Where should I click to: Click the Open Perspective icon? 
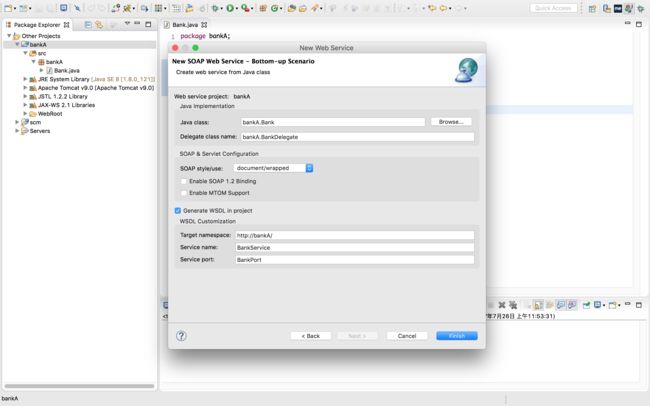(x=592, y=8)
